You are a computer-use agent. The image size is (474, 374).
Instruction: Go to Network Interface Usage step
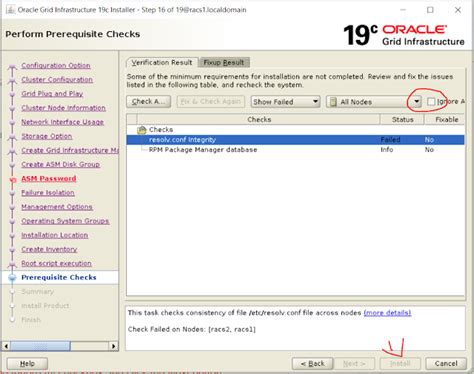[x=62, y=122]
